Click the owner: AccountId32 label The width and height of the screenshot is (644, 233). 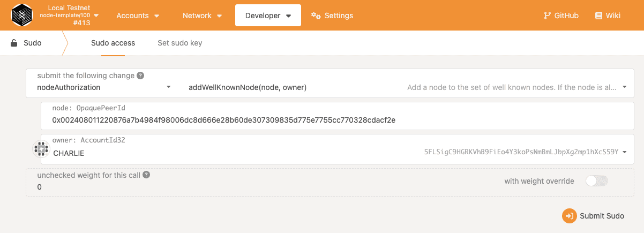click(88, 140)
